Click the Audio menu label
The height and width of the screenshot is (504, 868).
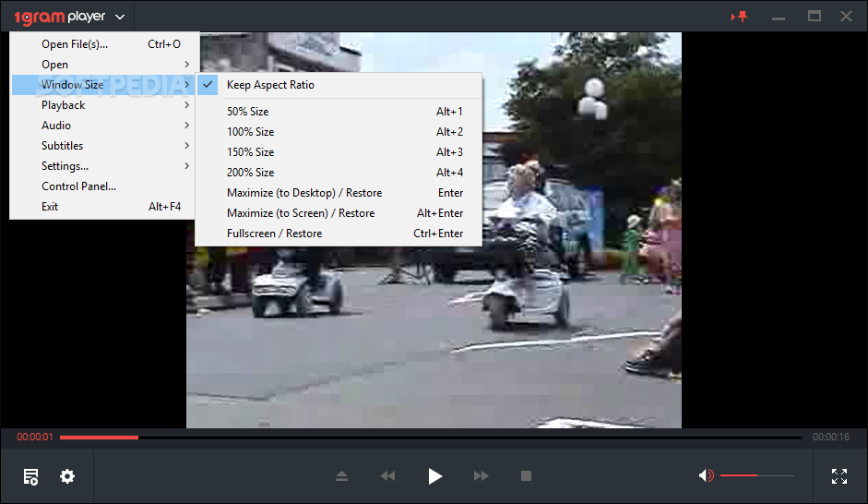coord(56,126)
